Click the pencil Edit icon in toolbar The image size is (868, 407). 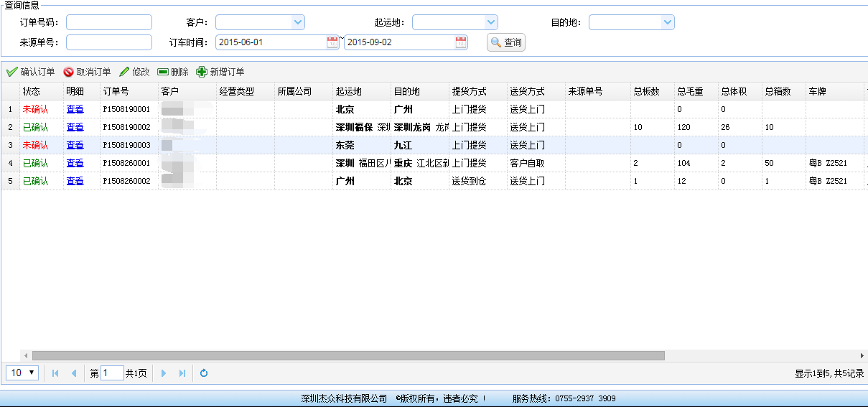(x=125, y=72)
